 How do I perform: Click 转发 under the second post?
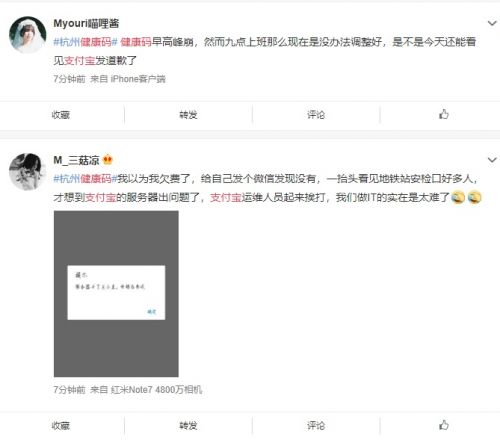188,425
